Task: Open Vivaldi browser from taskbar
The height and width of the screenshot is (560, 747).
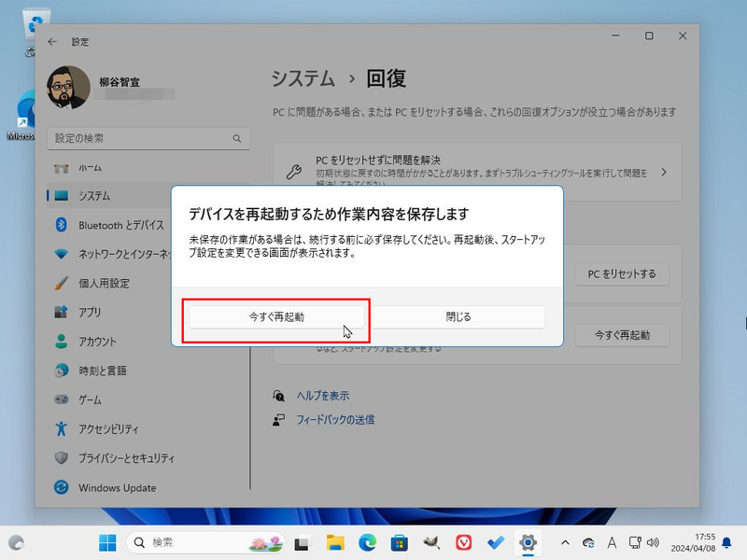Action: [x=463, y=543]
